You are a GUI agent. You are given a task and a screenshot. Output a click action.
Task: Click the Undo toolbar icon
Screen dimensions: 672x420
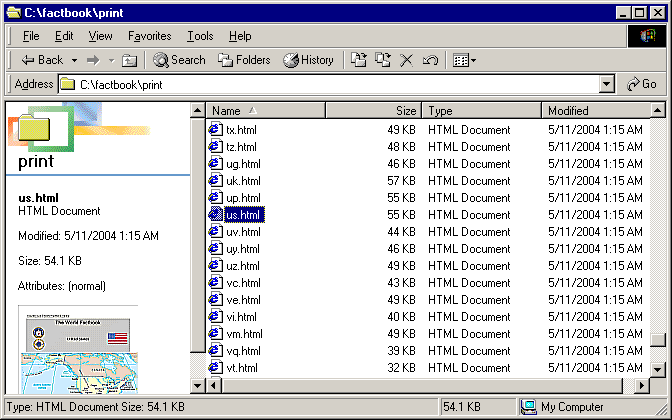click(x=430, y=60)
